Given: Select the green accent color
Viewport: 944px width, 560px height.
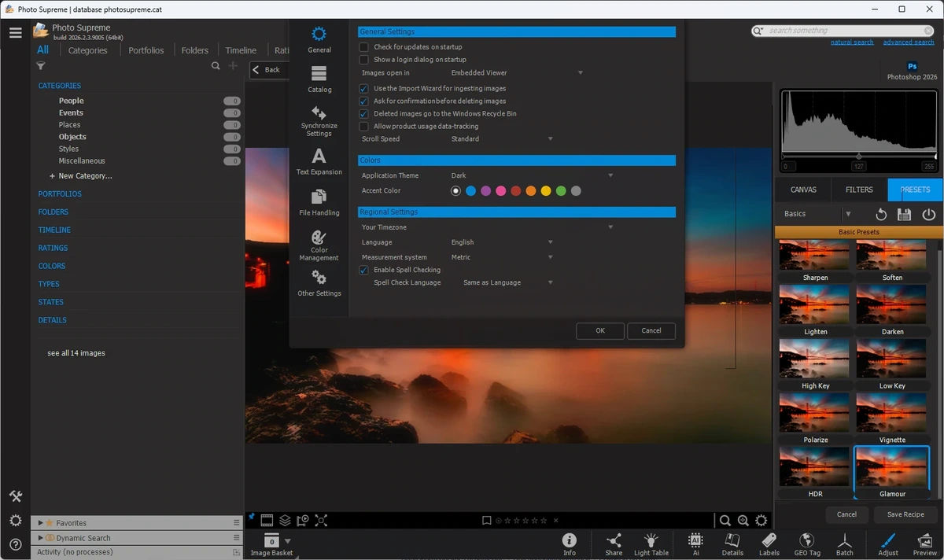Looking at the screenshot, I should click(x=561, y=191).
